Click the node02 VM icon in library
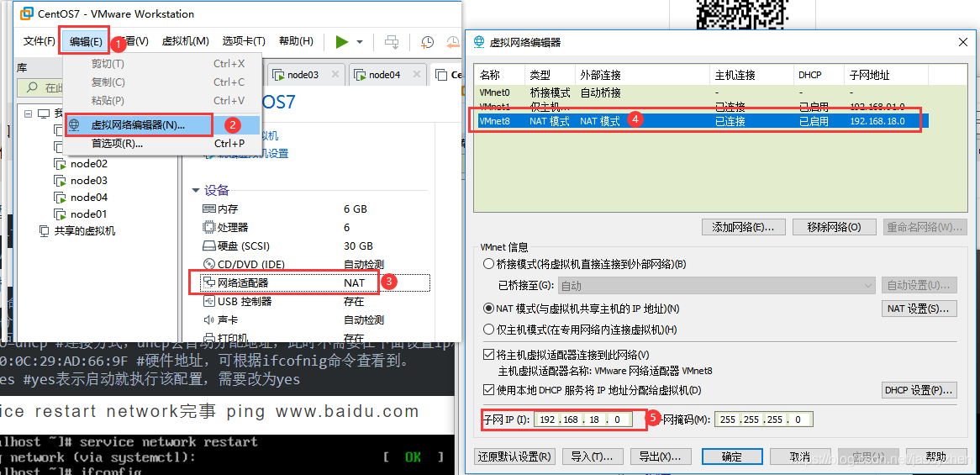Viewport: 980px width, 475px height. [60, 164]
